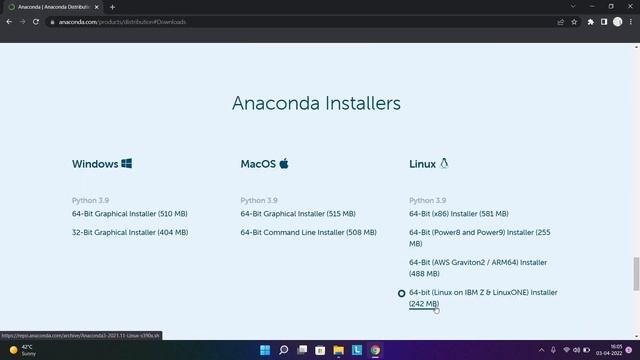View site lock information icon
Viewport: 640px width, 360px height.
pyautogui.click(x=52, y=22)
